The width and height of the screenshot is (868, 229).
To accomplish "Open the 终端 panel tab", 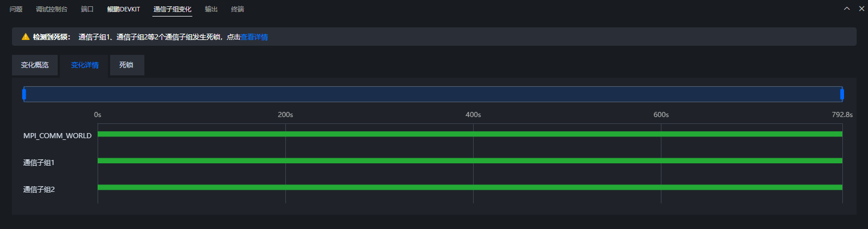I will point(237,9).
